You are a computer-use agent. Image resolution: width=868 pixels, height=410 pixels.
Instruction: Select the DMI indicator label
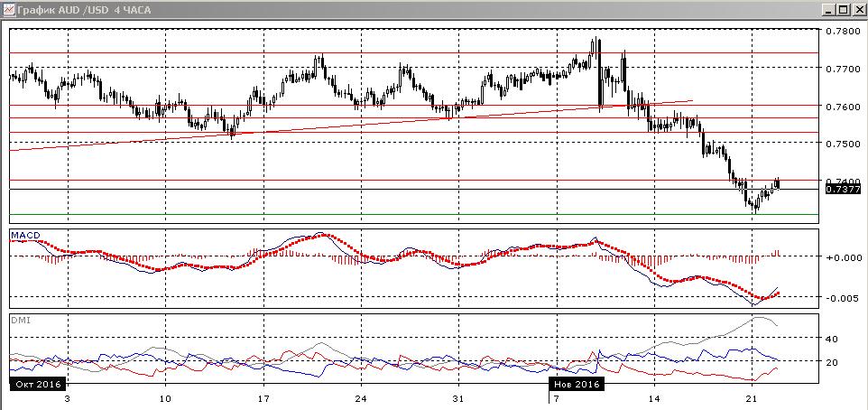coord(19,320)
